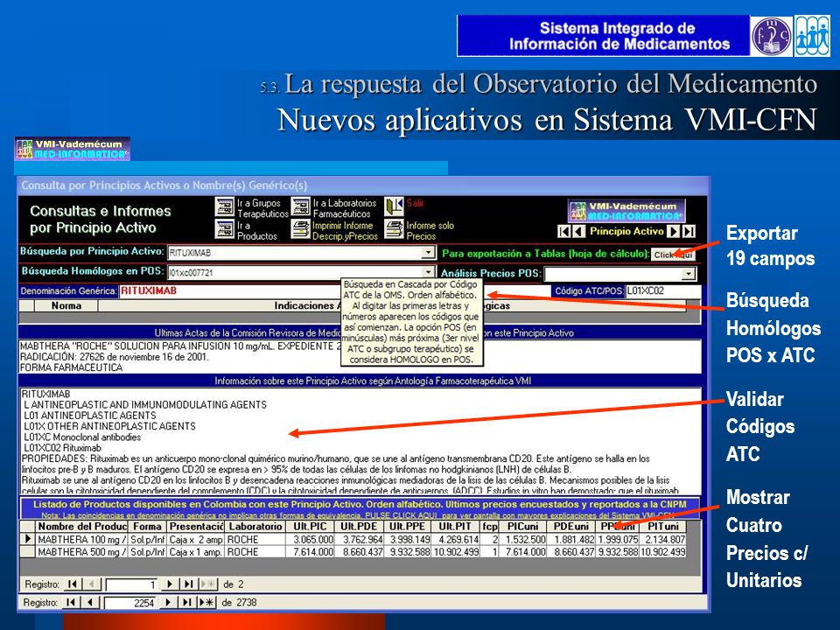The width and height of the screenshot is (840, 630).
Task: Click the Norma column header
Action: 66,306
